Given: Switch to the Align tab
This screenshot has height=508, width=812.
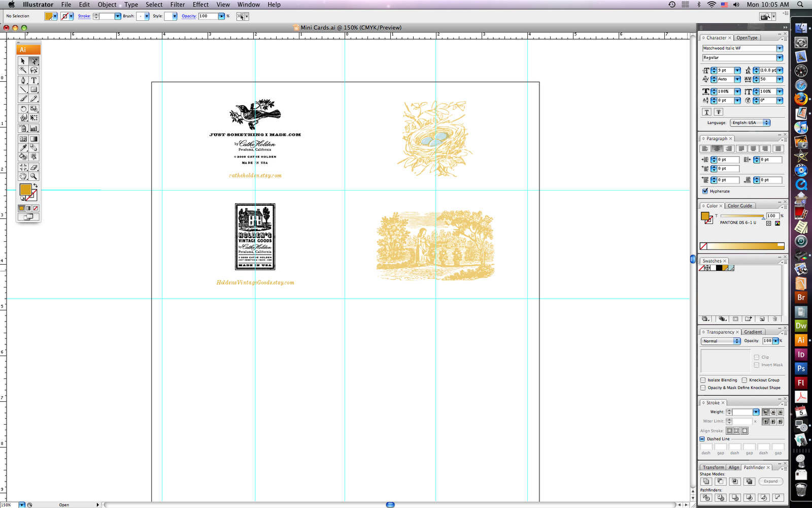Looking at the screenshot, I should click(x=734, y=467).
